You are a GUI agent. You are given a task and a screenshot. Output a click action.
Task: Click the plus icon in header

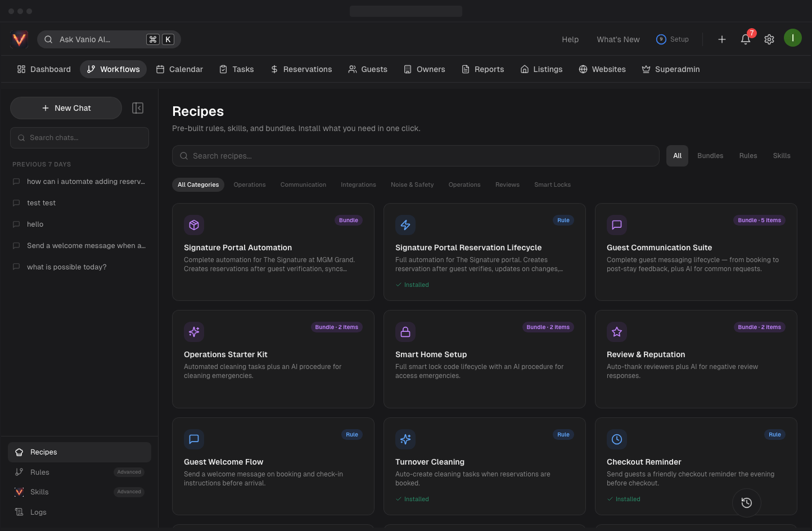pos(722,39)
